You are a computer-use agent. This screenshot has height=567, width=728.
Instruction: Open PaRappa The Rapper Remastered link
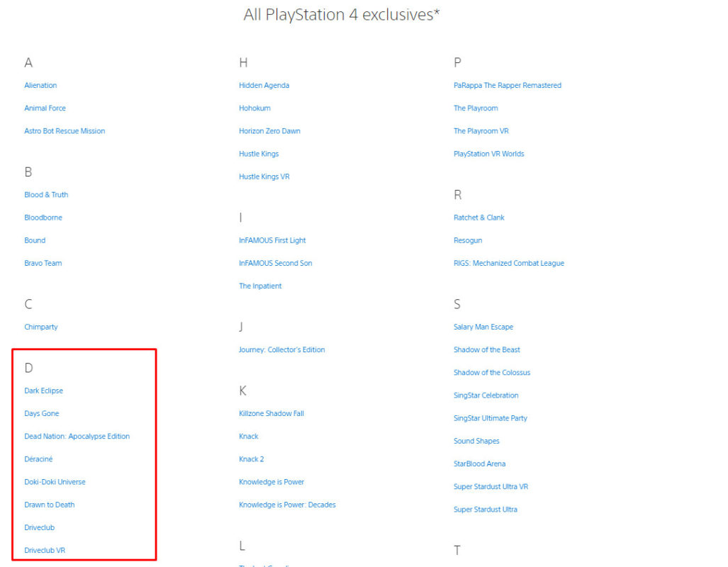508,86
